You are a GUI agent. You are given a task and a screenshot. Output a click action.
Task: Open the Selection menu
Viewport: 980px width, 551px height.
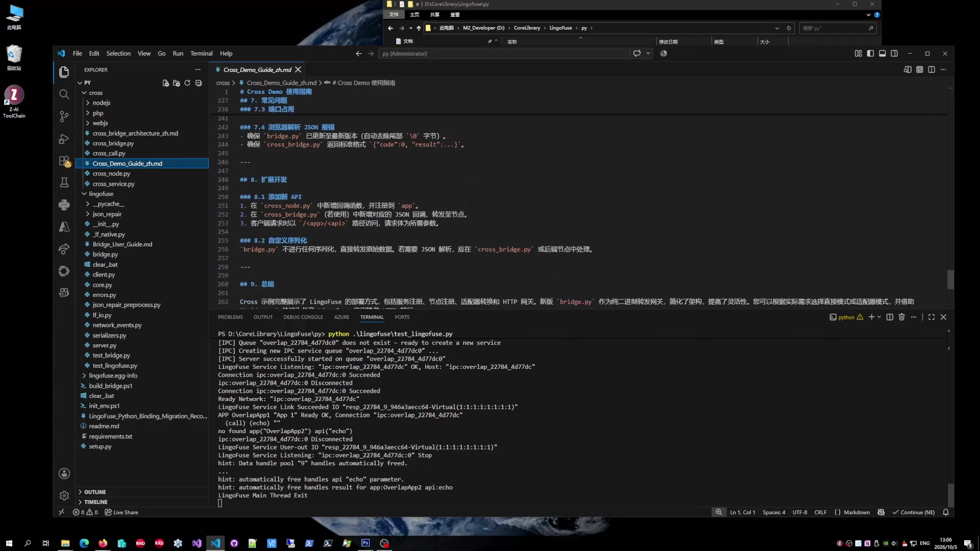[118, 53]
